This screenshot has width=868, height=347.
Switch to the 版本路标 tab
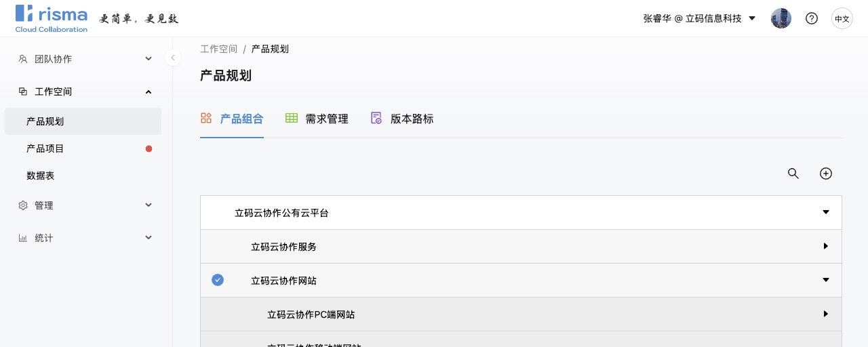pyautogui.click(x=402, y=119)
